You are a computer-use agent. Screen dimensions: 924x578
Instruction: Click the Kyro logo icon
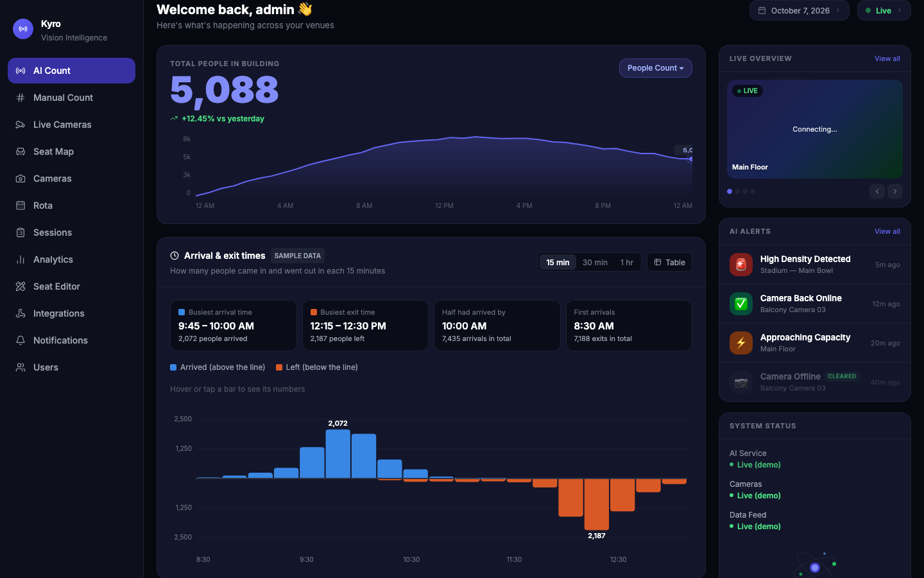click(x=23, y=29)
